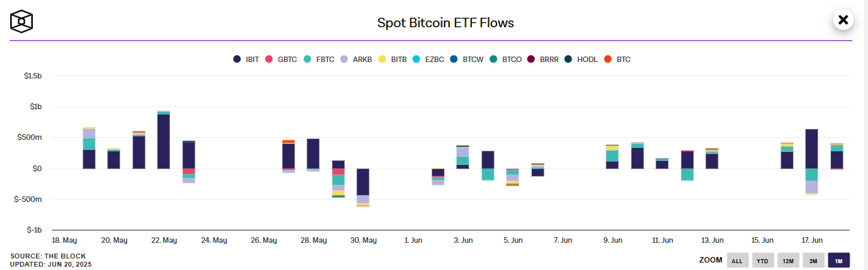The height and width of the screenshot is (270, 868).
Task: Hide the FBTC series via legend
Action: tap(318, 59)
